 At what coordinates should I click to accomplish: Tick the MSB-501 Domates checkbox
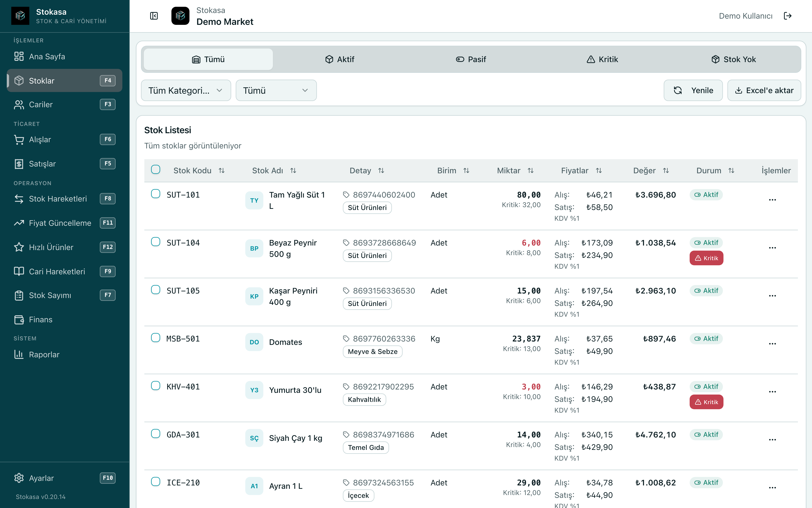(155, 338)
